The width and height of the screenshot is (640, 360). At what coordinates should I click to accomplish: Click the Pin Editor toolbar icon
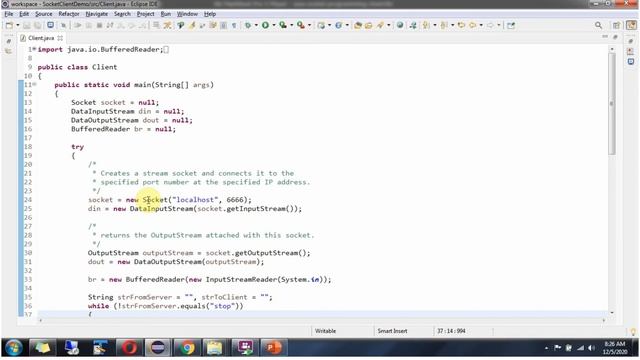[511, 25]
